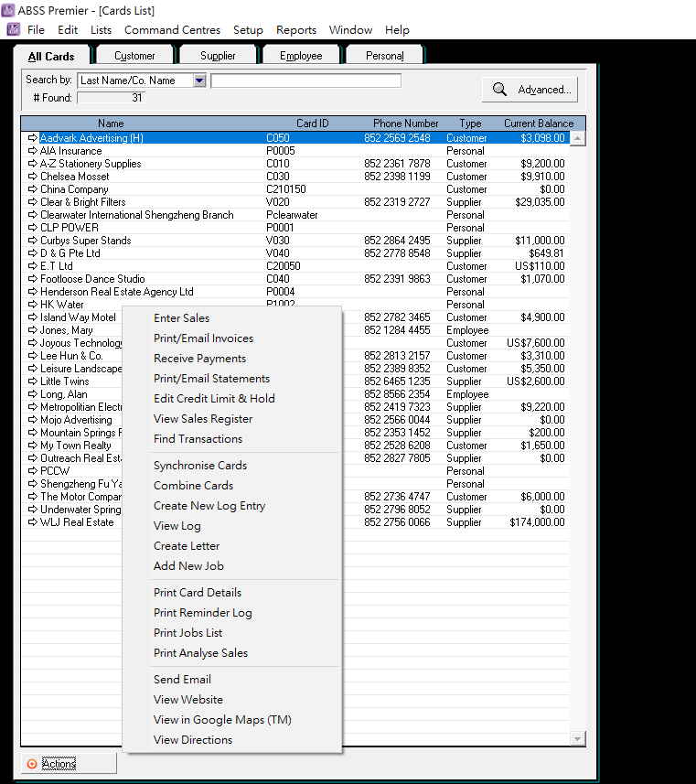The width and height of the screenshot is (696, 784).
Task: Open detail arrow for Clear & Bright Filters
Action: [x=33, y=202]
